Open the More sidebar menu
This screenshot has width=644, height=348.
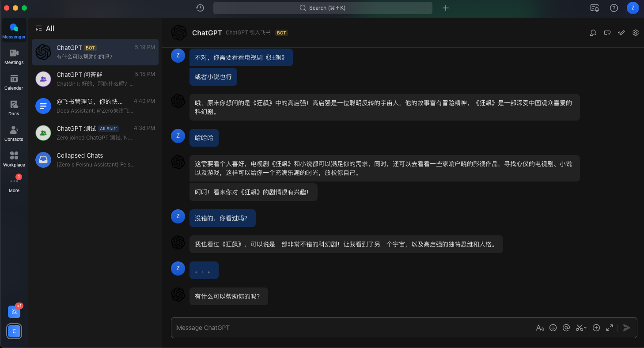pyautogui.click(x=14, y=184)
